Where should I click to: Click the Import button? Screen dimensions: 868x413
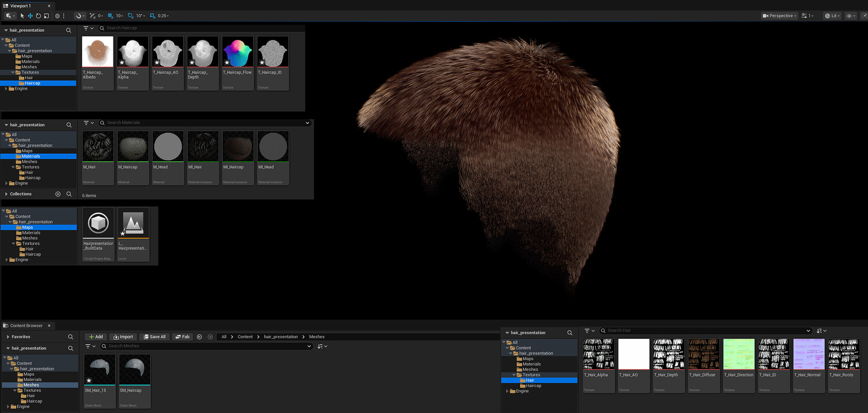pyautogui.click(x=123, y=337)
